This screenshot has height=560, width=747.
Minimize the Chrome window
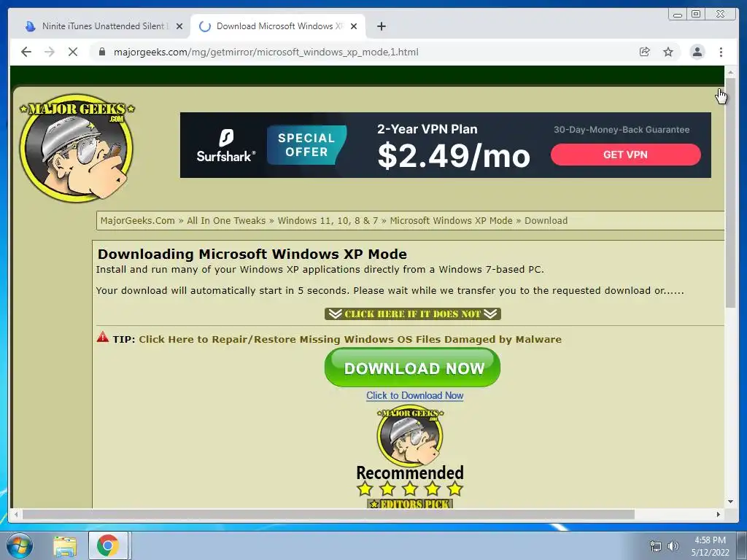pyautogui.click(x=678, y=15)
